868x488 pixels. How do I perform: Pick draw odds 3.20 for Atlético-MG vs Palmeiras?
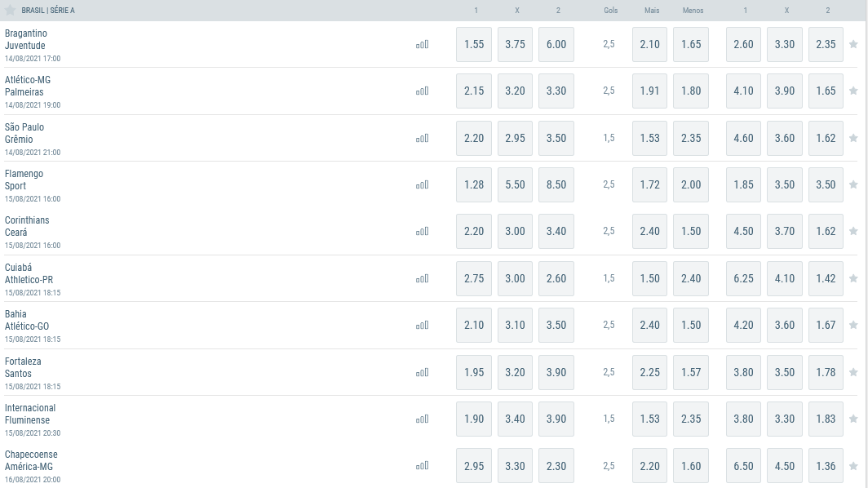pos(515,91)
